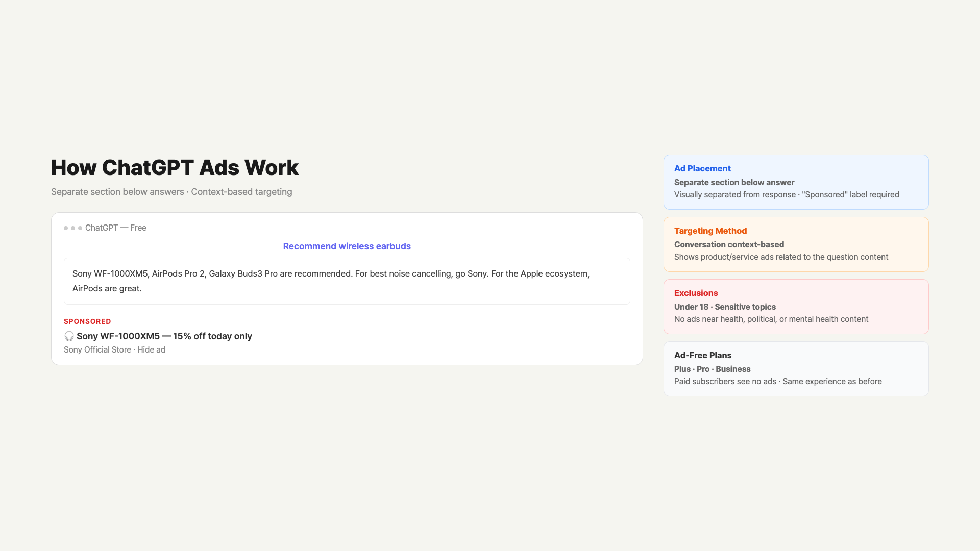Click the SPONSORED label
This screenshot has width=980, height=551.
(87, 321)
